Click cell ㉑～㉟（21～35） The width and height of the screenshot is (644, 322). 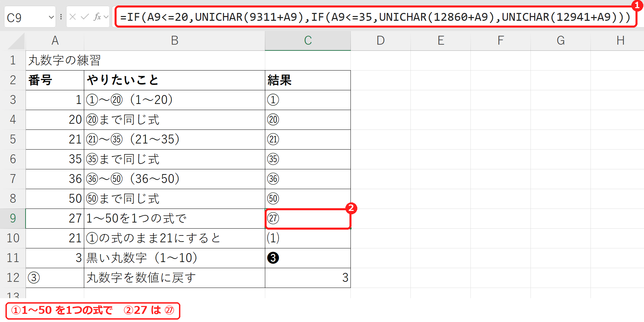pos(175,140)
